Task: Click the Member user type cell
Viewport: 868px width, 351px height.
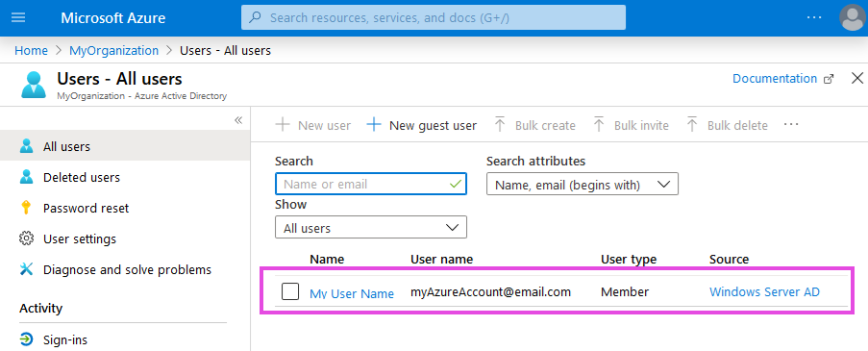Action: click(625, 291)
